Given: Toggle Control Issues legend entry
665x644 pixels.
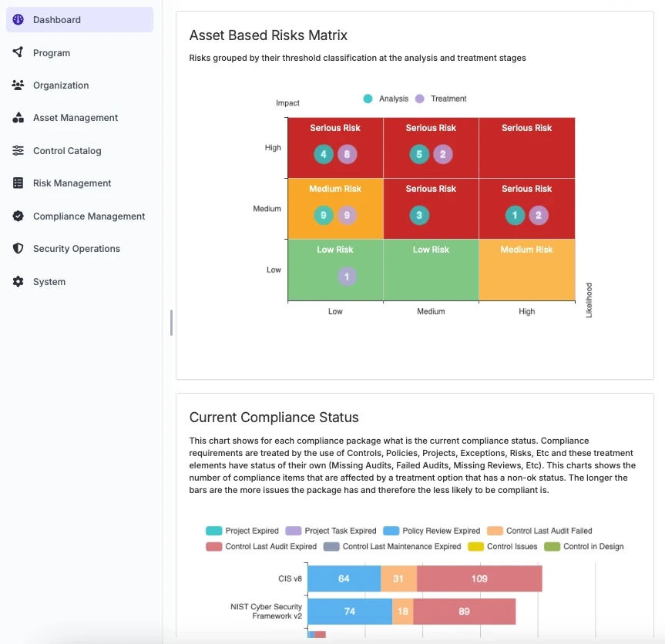Looking at the screenshot, I should tap(502, 546).
